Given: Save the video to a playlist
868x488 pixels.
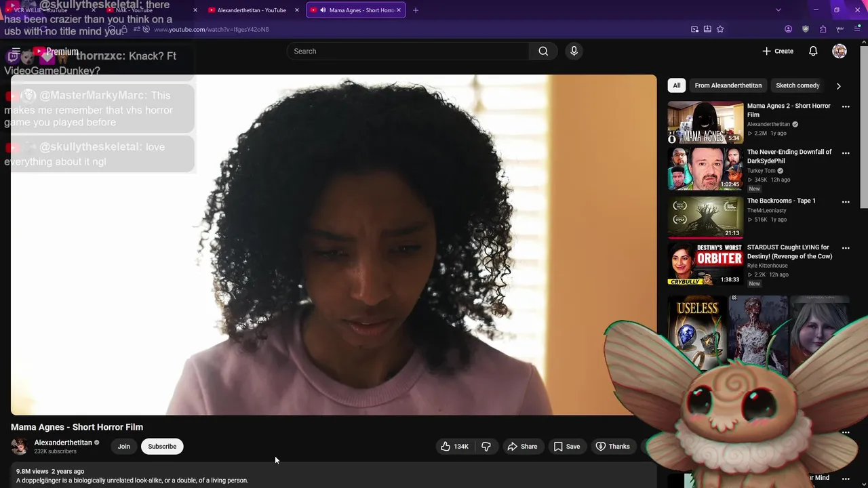Looking at the screenshot, I should point(567,446).
